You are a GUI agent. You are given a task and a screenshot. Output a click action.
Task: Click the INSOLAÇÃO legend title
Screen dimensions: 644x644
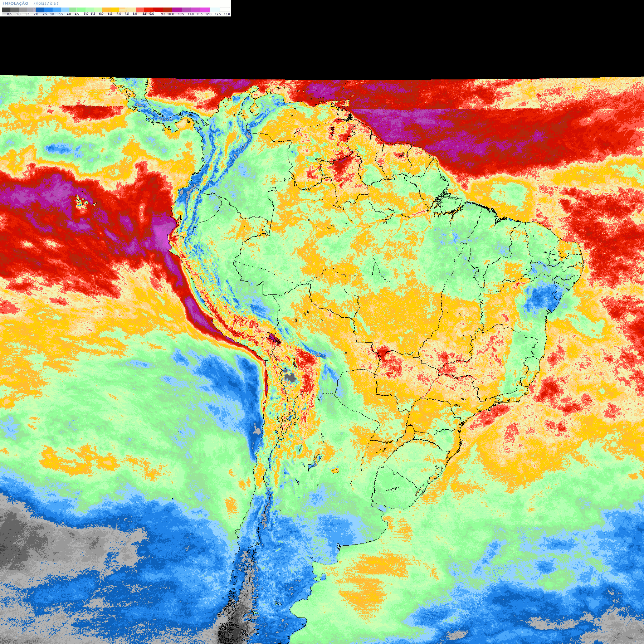16,3
